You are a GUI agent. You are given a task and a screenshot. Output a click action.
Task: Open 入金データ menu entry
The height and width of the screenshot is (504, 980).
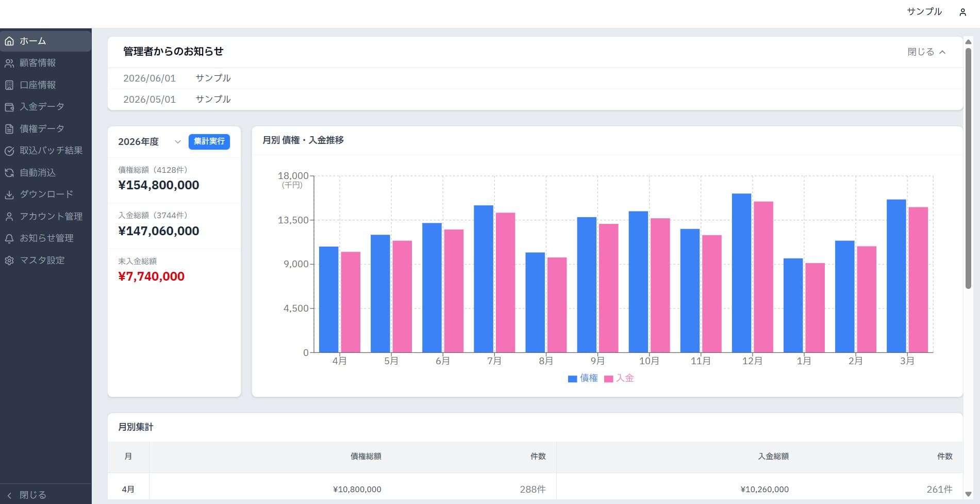(46, 107)
